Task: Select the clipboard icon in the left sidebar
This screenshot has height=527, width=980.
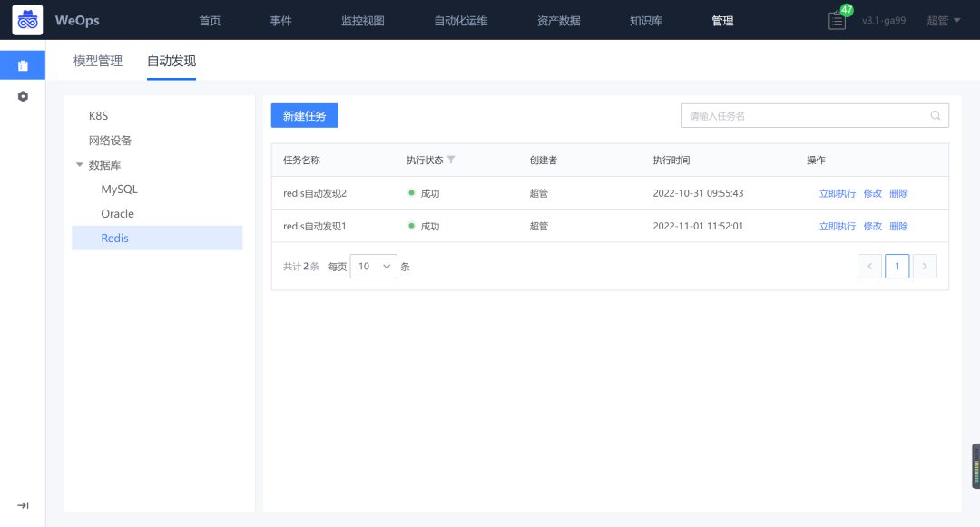Action: (22, 64)
